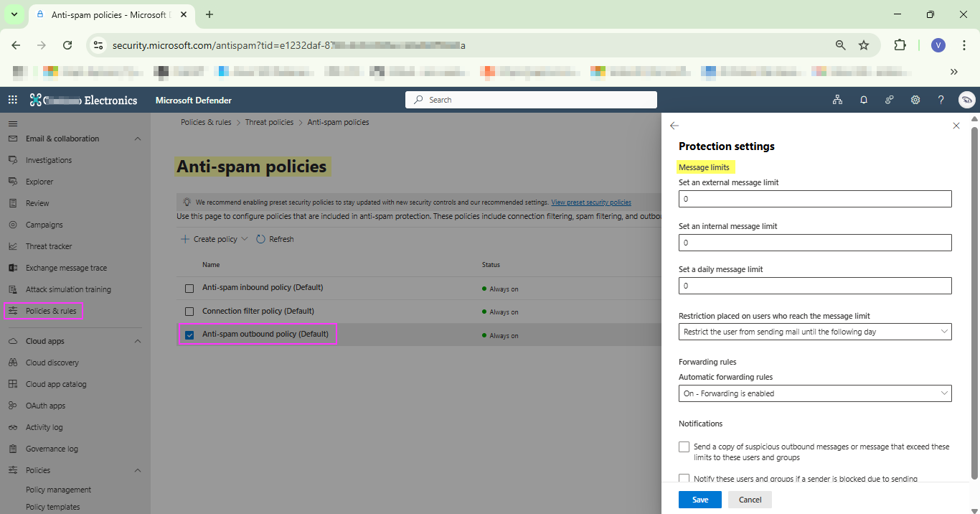Open the community icon beside the bell
Screen dimensions: 980x514
tap(890, 100)
